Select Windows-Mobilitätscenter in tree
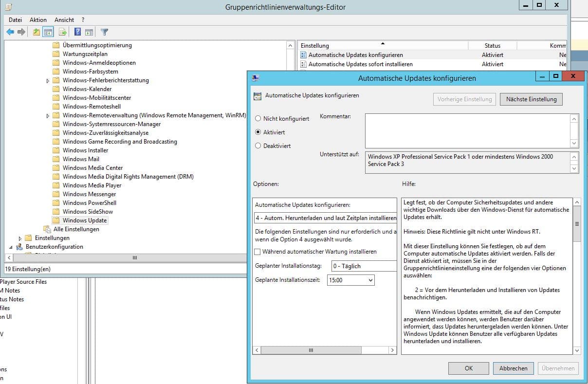This screenshot has width=588, height=384. tap(96, 98)
